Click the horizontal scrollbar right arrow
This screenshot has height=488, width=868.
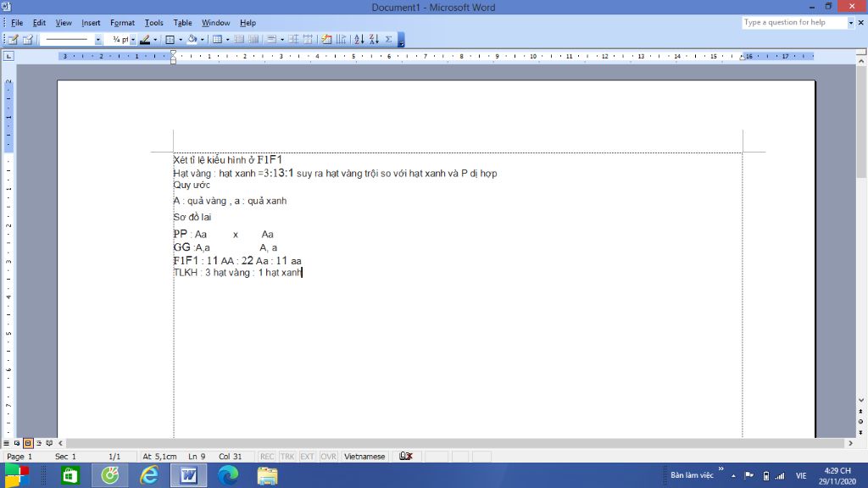[x=851, y=443]
